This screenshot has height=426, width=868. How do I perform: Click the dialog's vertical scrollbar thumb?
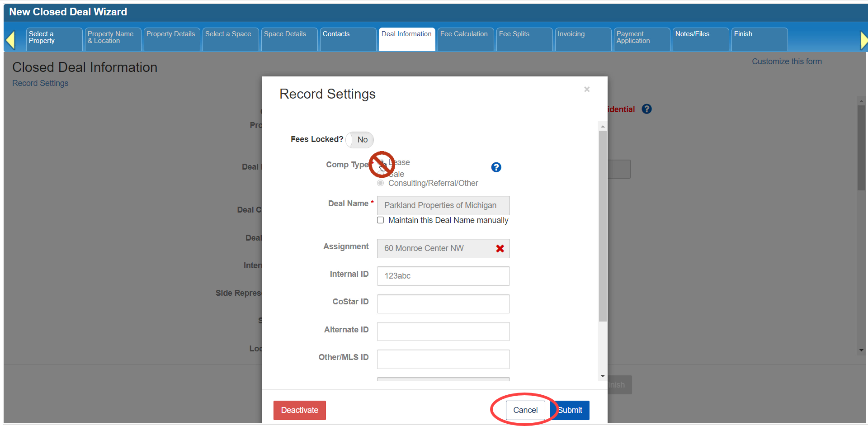[x=602, y=226]
